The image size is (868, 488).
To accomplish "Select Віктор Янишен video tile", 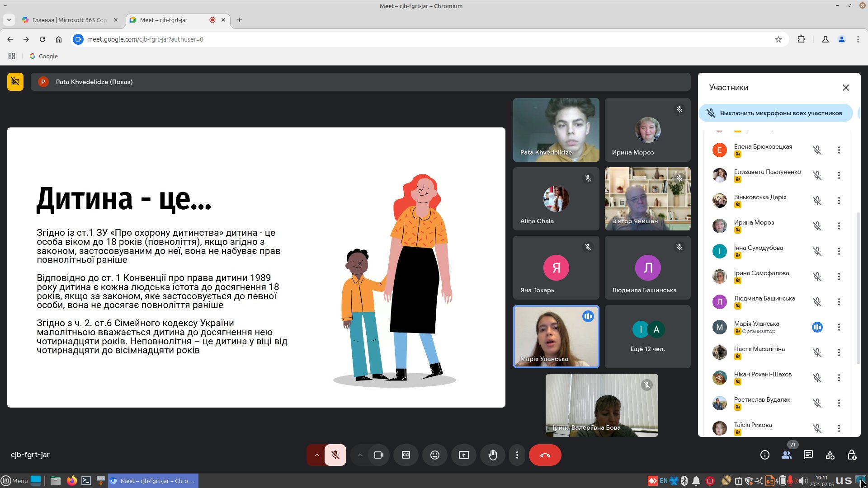I will [x=647, y=199].
